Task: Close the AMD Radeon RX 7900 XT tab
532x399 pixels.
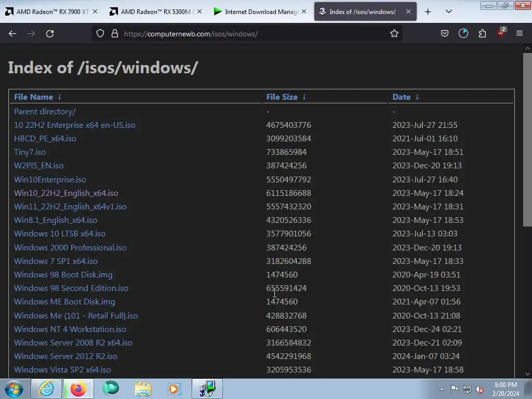Action: 95,11
